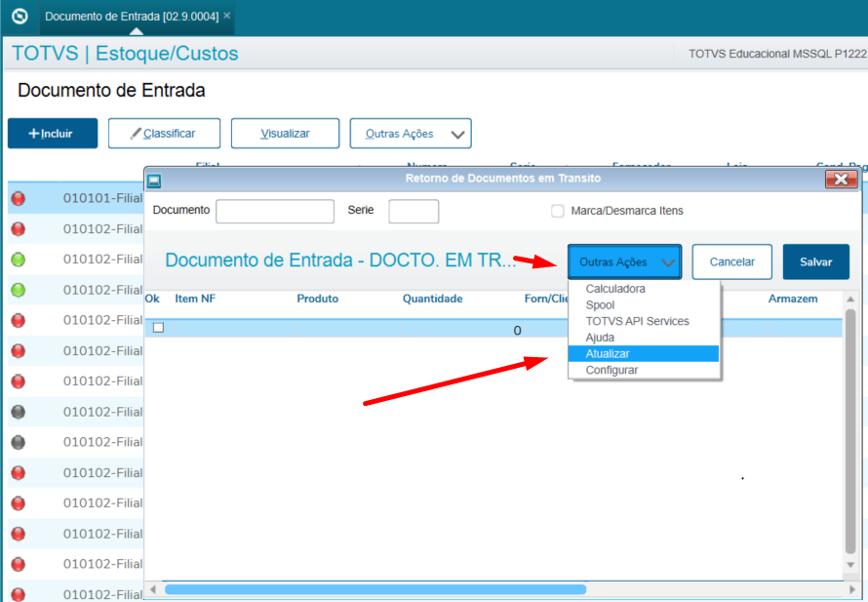The image size is (868, 602).
Task: Choose Calculadora from the menu
Action: click(x=615, y=289)
